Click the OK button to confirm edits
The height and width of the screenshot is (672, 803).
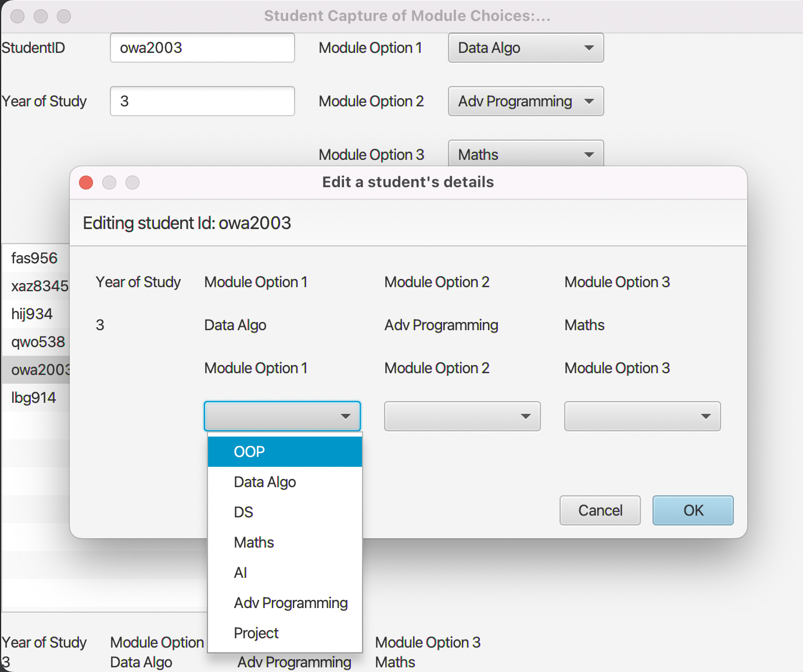tap(693, 510)
